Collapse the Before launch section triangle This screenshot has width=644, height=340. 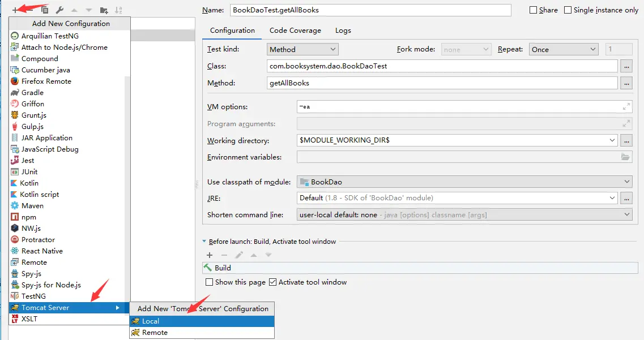204,242
